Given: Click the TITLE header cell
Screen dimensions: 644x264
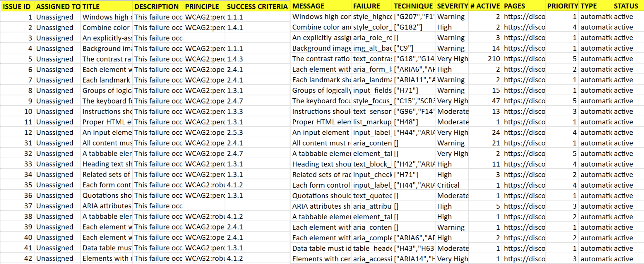Looking at the screenshot, I should (106, 6).
